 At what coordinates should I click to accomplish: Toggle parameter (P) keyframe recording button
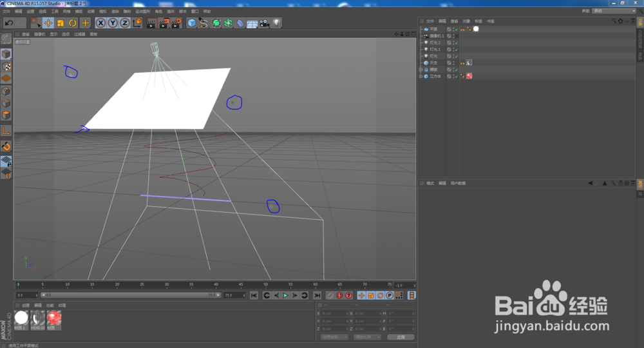[x=390, y=295]
